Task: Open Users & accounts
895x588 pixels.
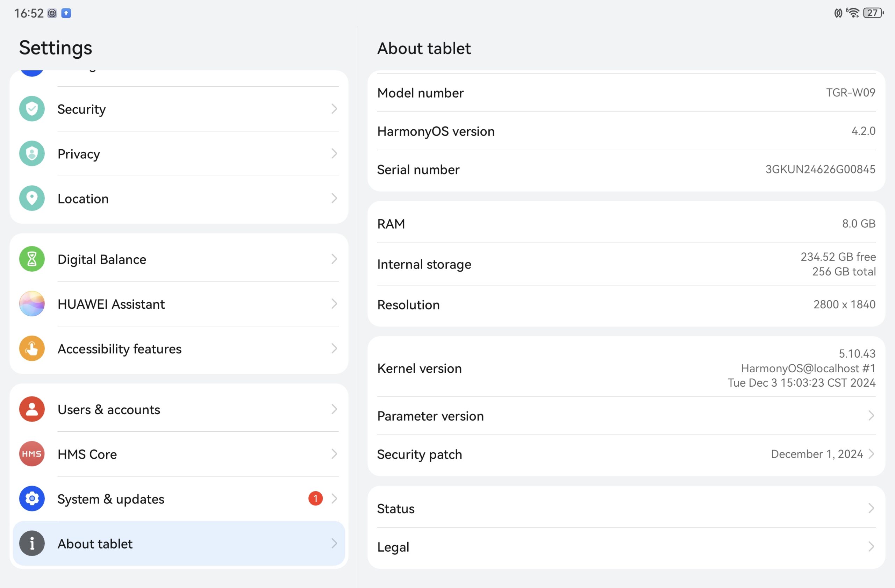Action: coord(179,409)
